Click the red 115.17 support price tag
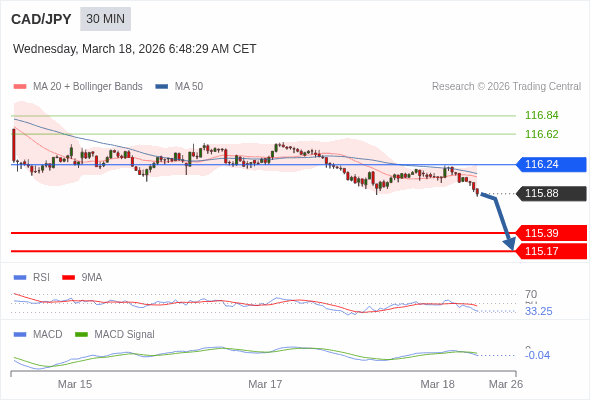The image size is (590, 400). pyautogui.click(x=551, y=251)
